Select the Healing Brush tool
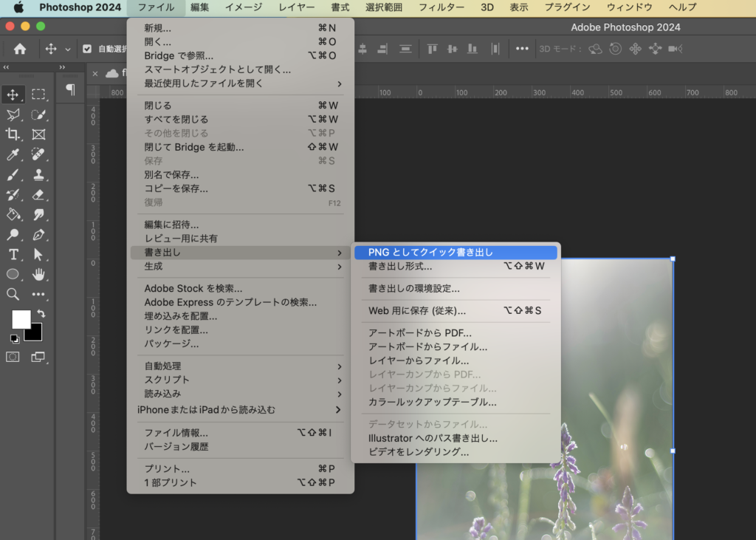This screenshot has width=756, height=540. [x=38, y=154]
